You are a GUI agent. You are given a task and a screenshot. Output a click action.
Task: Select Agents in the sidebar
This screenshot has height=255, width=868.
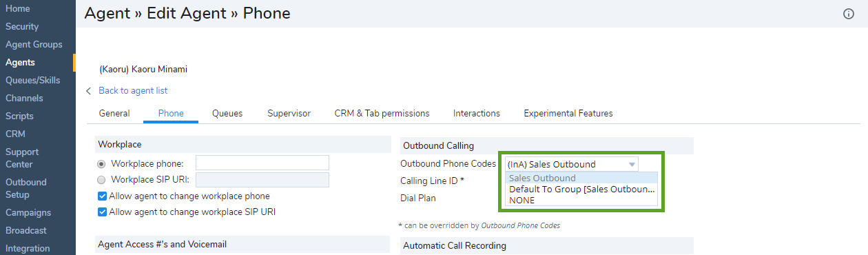tap(20, 62)
